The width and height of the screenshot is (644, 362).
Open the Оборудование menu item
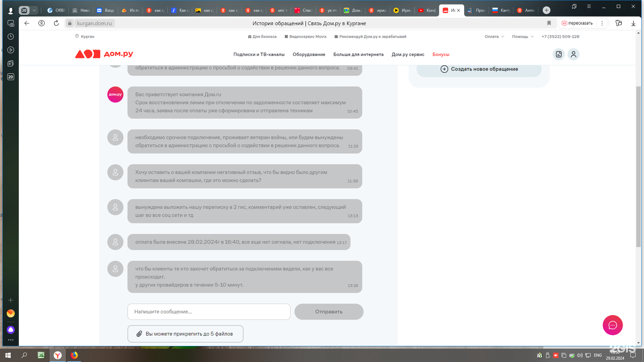[309, 55]
